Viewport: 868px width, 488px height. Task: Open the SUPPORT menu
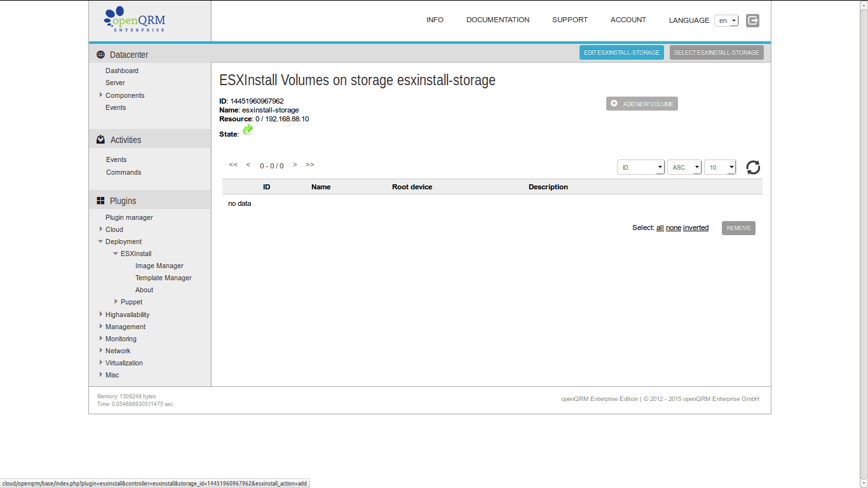click(570, 20)
